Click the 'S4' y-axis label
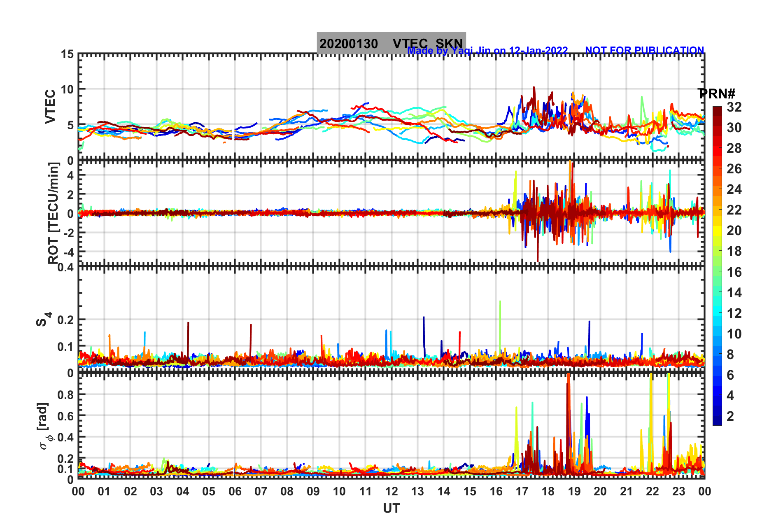This screenshot has height=532, width=783. [x=43, y=319]
